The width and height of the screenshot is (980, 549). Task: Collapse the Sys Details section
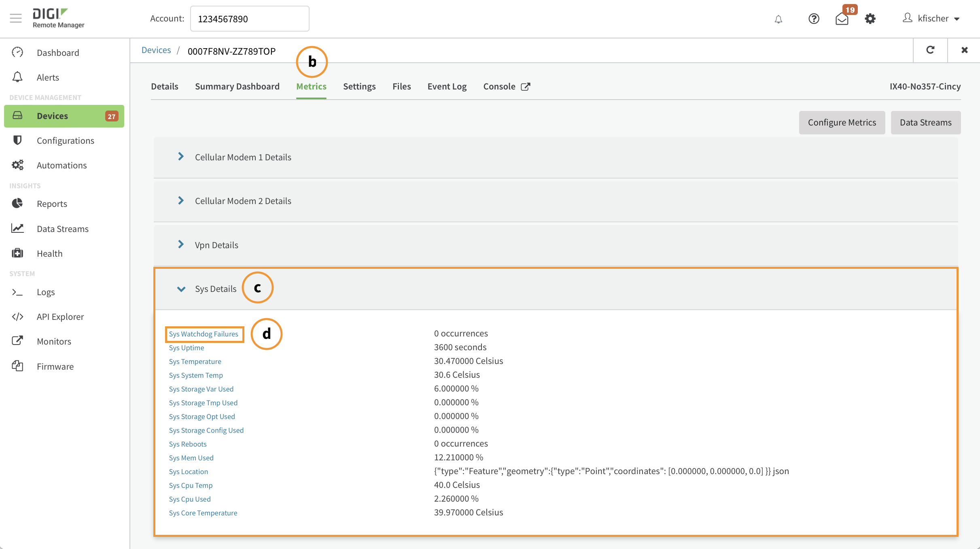coord(181,289)
